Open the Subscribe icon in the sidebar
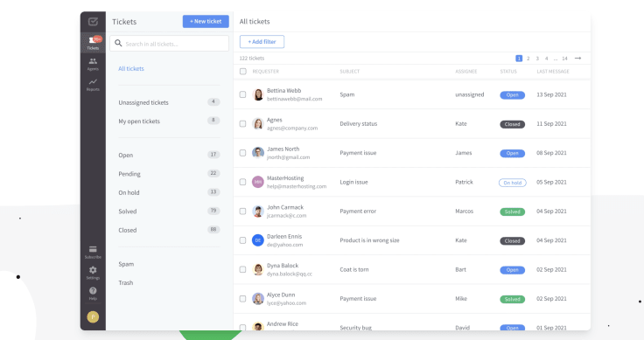This screenshot has width=644, height=340. point(93,252)
